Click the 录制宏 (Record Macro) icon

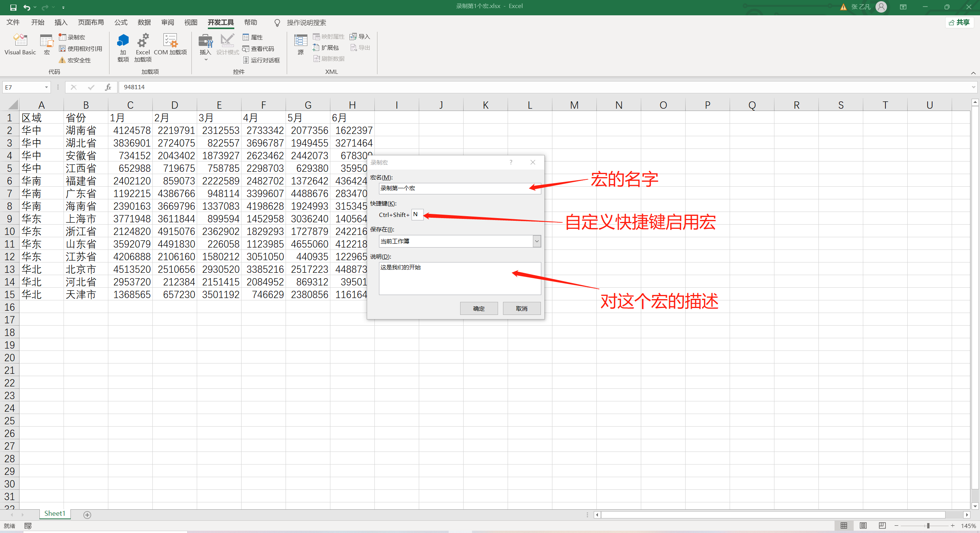coord(72,37)
